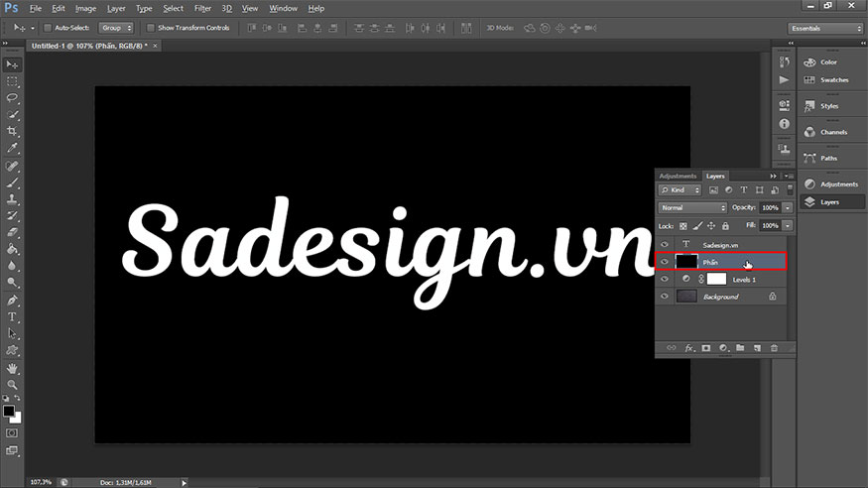Screen dimensions: 868x488
Task: Select the Clone Stamp tool
Action: tap(12, 199)
